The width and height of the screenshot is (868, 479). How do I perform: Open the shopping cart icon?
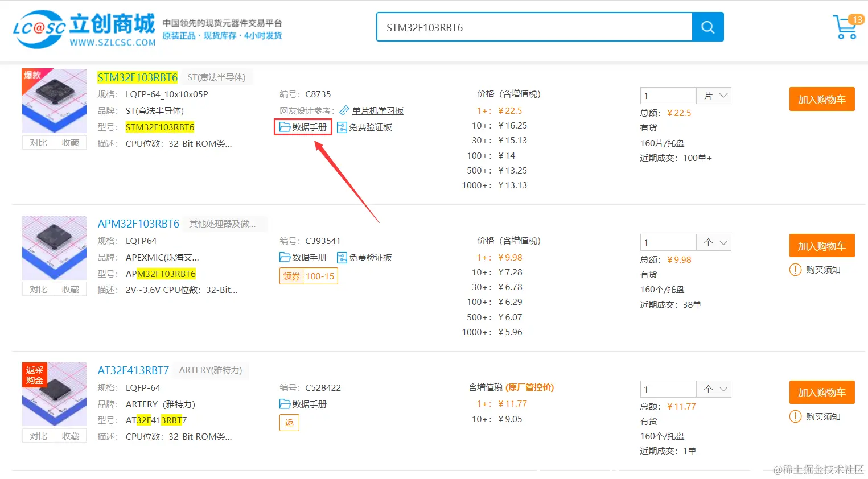(845, 28)
